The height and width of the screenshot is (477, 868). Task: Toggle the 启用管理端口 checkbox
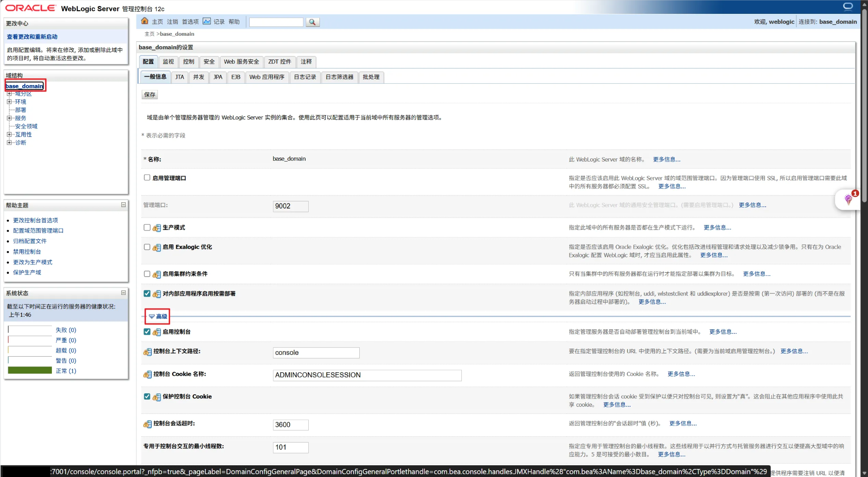click(x=147, y=178)
